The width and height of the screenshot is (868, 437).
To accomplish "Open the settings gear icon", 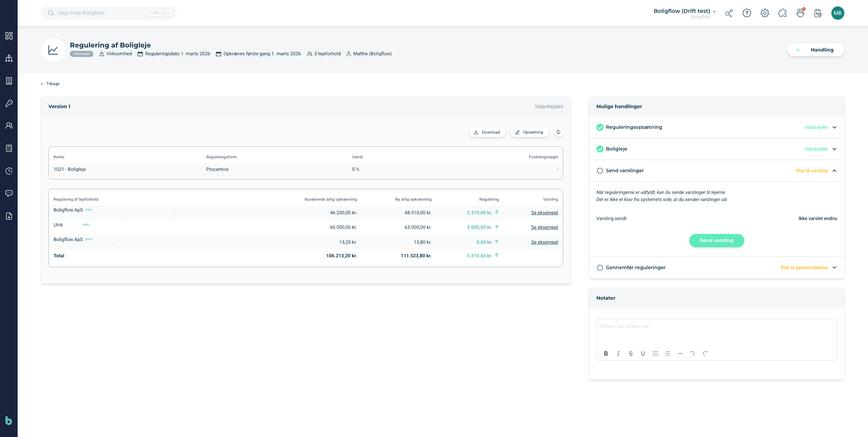I will click(765, 13).
